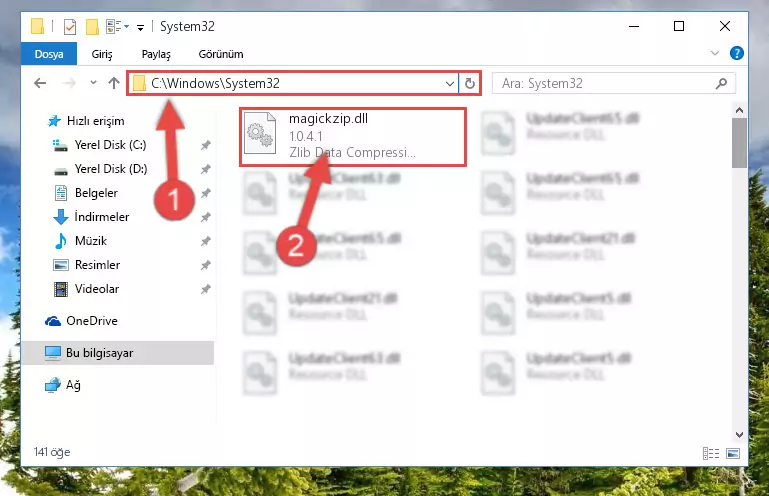Unpin Yerel Disk (D:) via pin icon
769x496 pixels.
pyautogui.click(x=205, y=169)
